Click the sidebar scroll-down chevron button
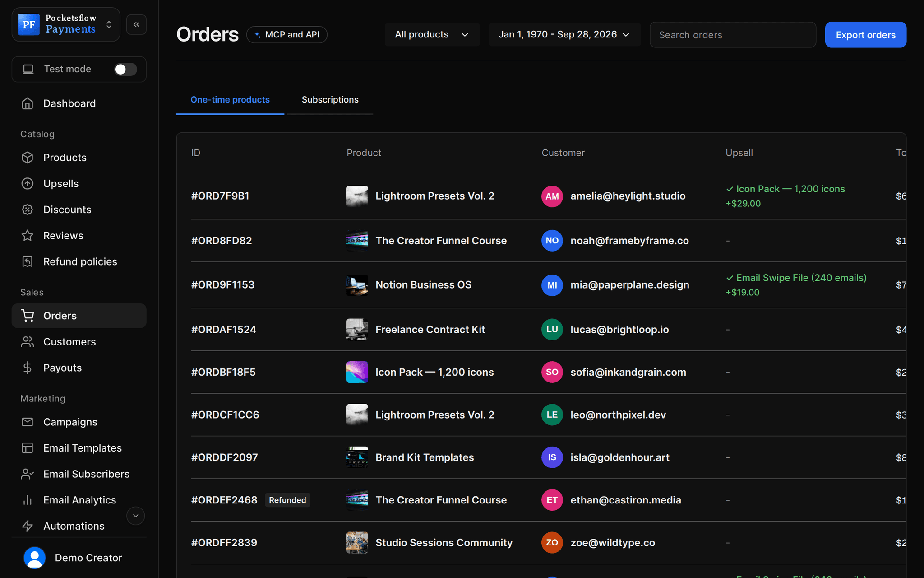The image size is (924, 578). [135, 516]
